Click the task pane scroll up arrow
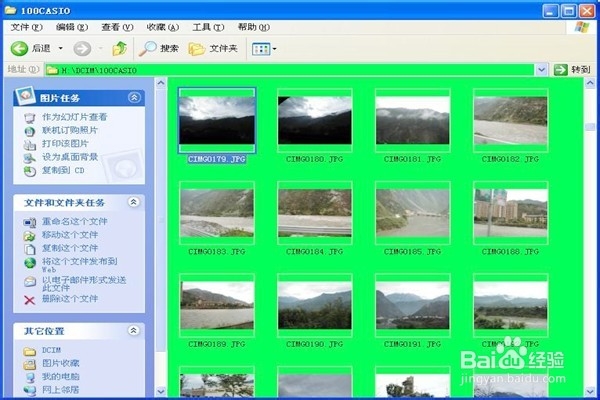The height and width of the screenshot is (400, 600). point(161,83)
